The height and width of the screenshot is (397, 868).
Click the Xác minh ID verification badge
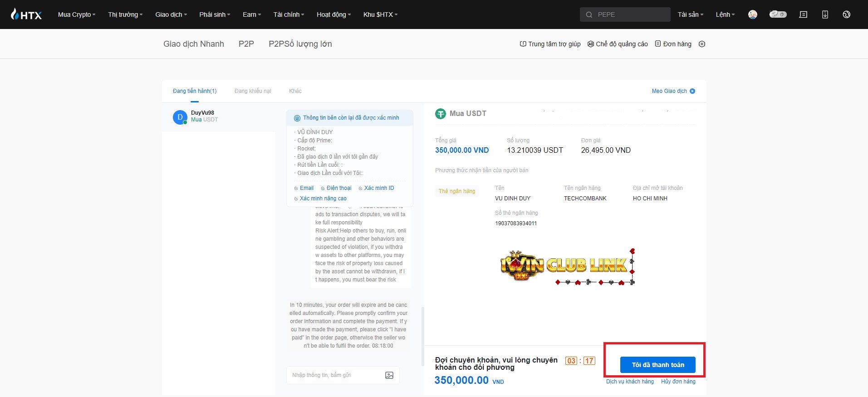376,188
